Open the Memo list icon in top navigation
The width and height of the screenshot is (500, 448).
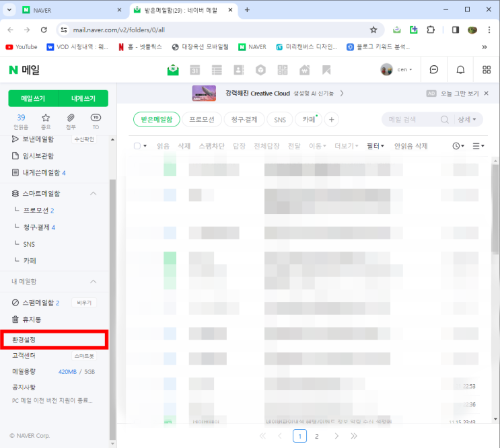point(217,70)
